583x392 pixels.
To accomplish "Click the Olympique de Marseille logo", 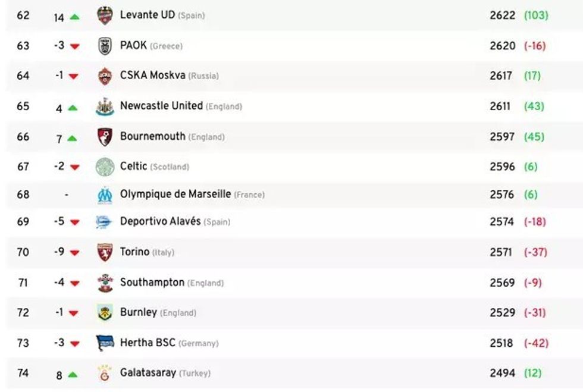I will [x=105, y=195].
